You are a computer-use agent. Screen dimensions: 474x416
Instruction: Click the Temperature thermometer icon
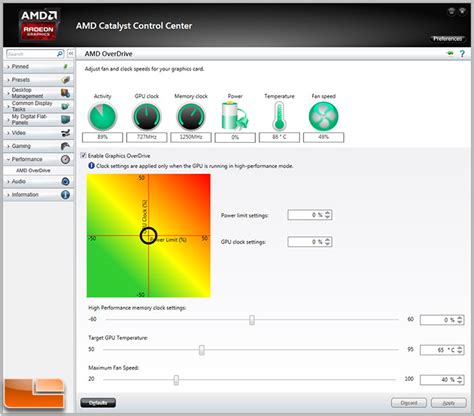coord(279,116)
